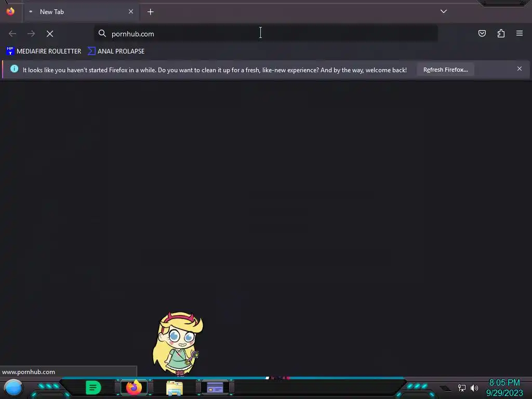Open the purple card app on taskbar
The height and width of the screenshot is (399, 532).
pos(215,388)
